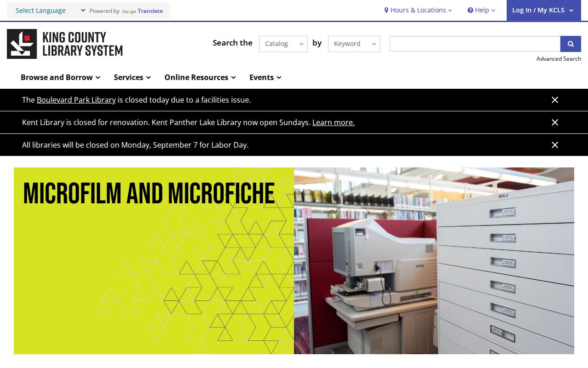Screen dimensions: 588x368
Task: Open the Services menu
Action: click(x=132, y=77)
